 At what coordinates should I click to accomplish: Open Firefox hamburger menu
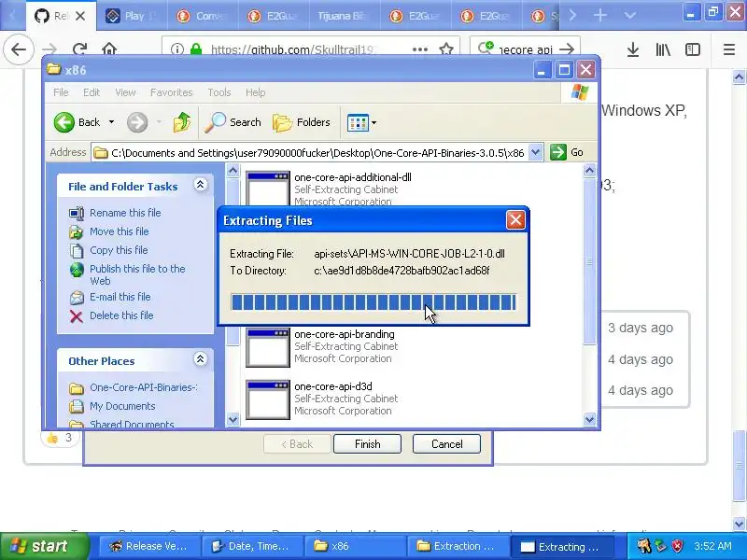[729, 49]
